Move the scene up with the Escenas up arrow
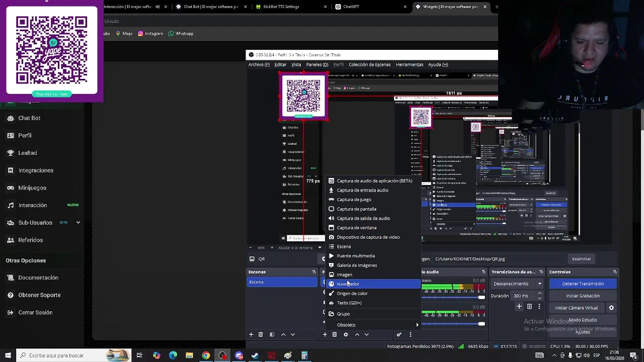 tap(283, 335)
